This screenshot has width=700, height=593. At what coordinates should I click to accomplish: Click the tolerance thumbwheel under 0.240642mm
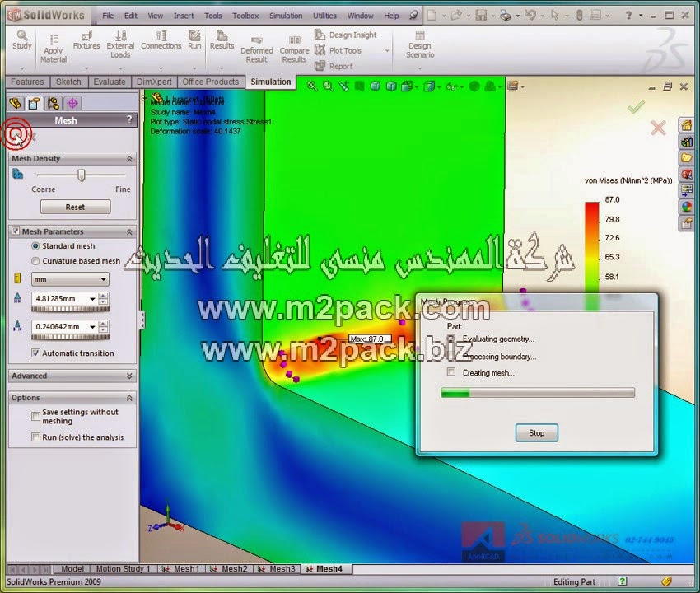(70, 337)
